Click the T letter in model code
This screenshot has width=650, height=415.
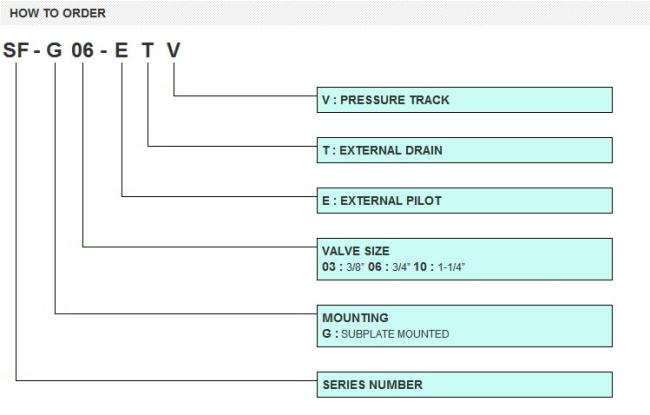point(148,50)
